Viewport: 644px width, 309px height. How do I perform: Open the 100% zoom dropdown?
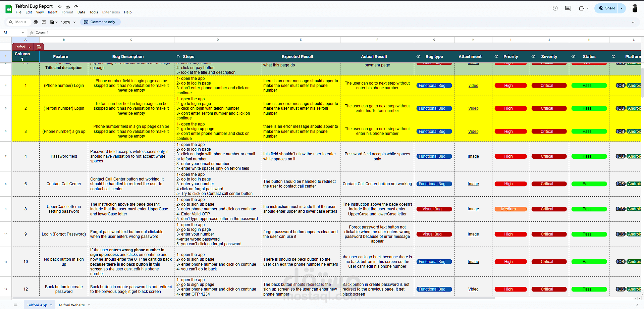tap(68, 22)
